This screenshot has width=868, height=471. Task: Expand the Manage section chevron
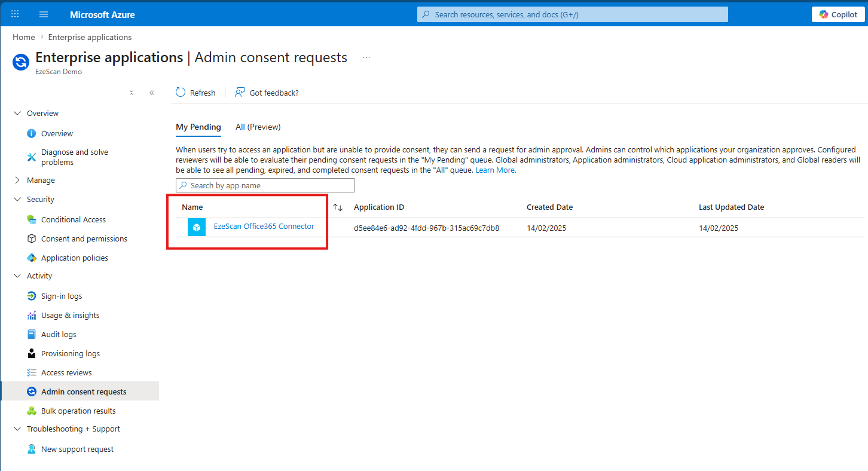click(x=17, y=180)
